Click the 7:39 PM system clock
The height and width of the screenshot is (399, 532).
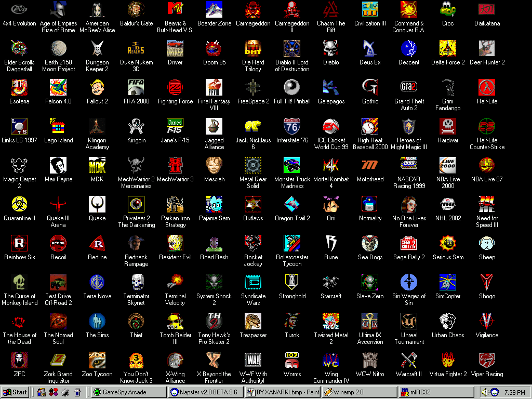click(515, 392)
